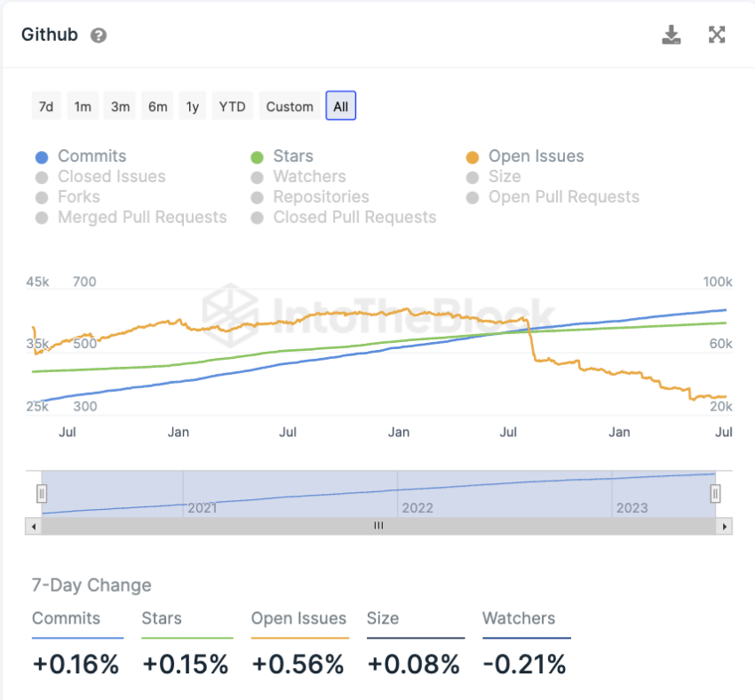Click the right scroll arrow on the navigator
Image resolution: width=755 pixels, height=700 pixels.
pos(724,526)
